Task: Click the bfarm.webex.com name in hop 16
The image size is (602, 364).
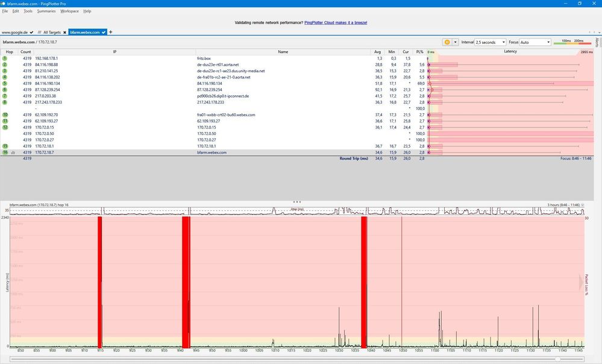Action: (x=212, y=152)
